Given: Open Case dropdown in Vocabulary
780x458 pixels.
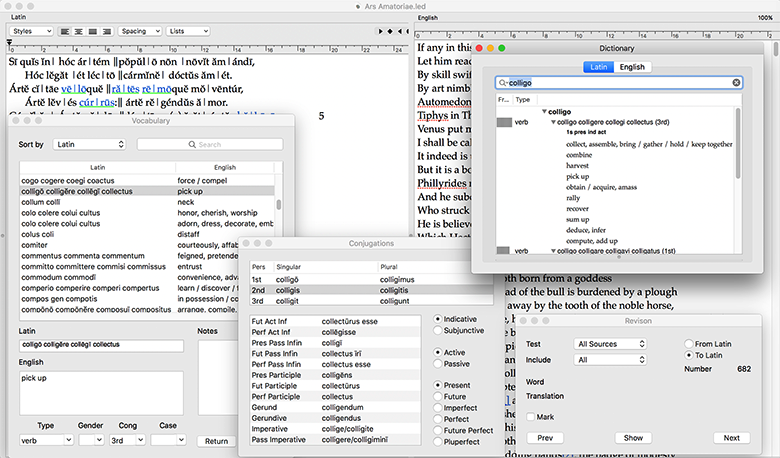Looking at the screenshot, I should pos(168,440).
